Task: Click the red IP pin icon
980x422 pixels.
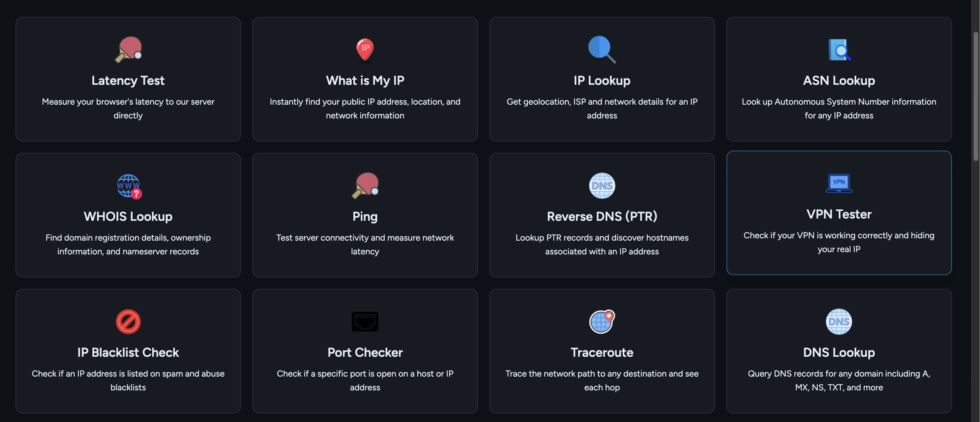Action: pos(365,49)
